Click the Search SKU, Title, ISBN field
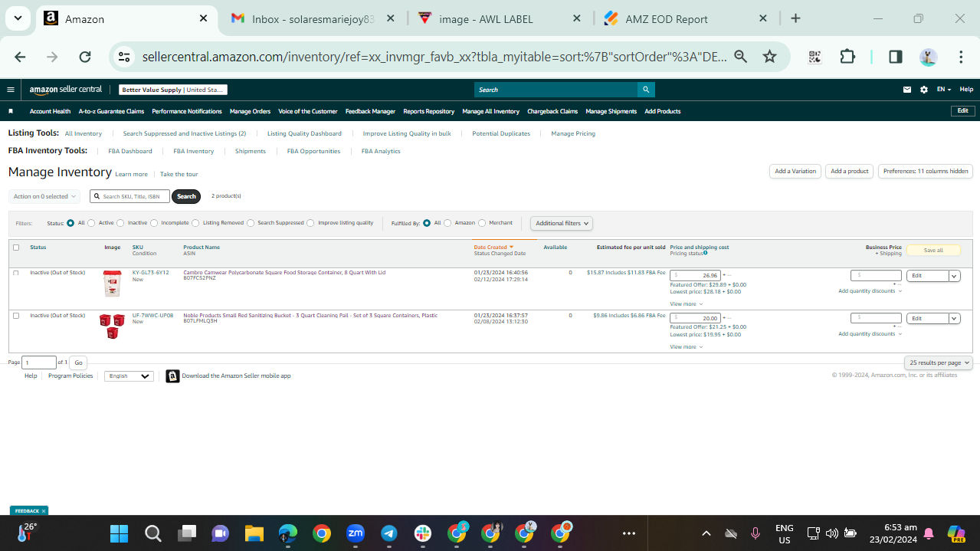Image resolution: width=980 pixels, height=551 pixels. [129, 196]
